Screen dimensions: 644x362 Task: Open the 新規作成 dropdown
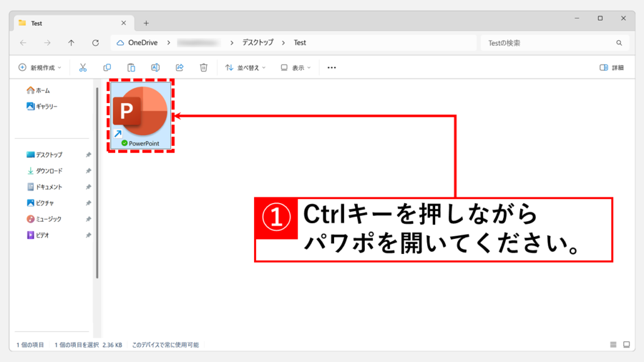coord(40,67)
